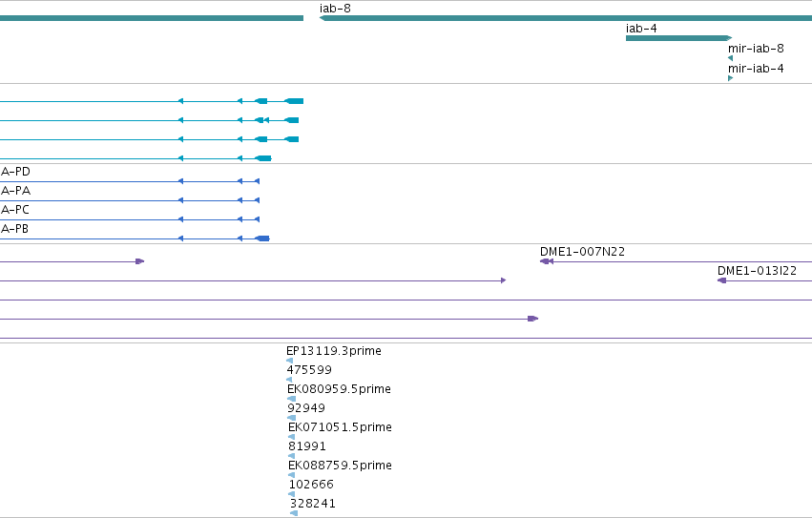Click the 81991 feature label
This screenshot has width=812, height=518.
[306, 446]
